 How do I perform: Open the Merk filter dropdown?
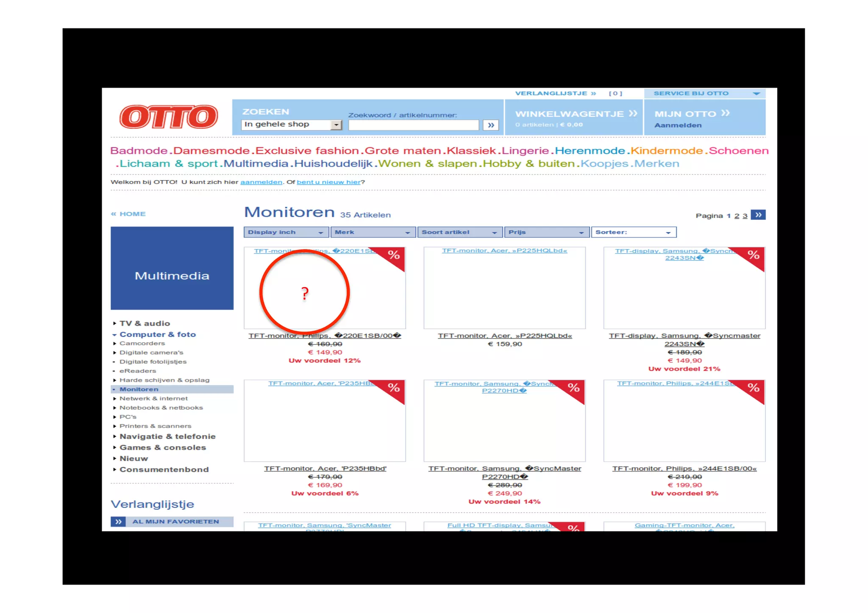[x=373, y=232]
